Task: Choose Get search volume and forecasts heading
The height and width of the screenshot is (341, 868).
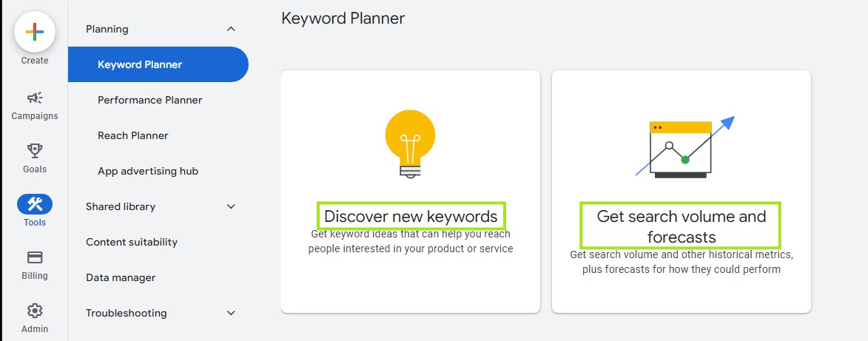Action: click(x=681, y=226)
